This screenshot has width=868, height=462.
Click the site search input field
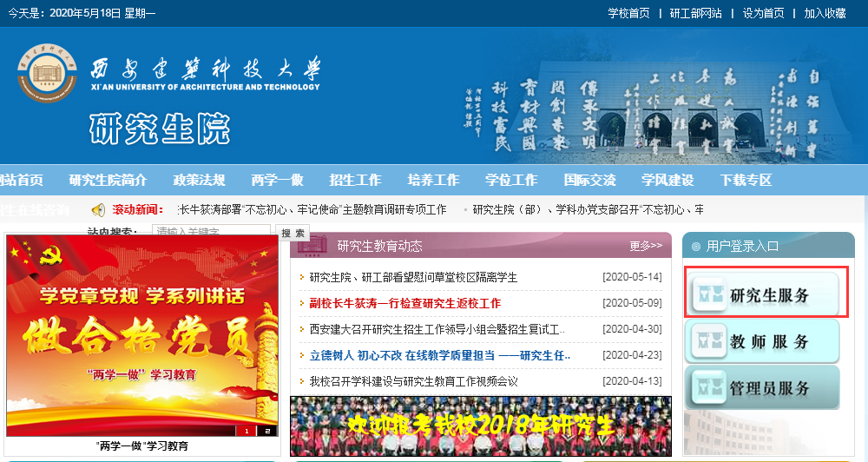(x=198, y=232)
